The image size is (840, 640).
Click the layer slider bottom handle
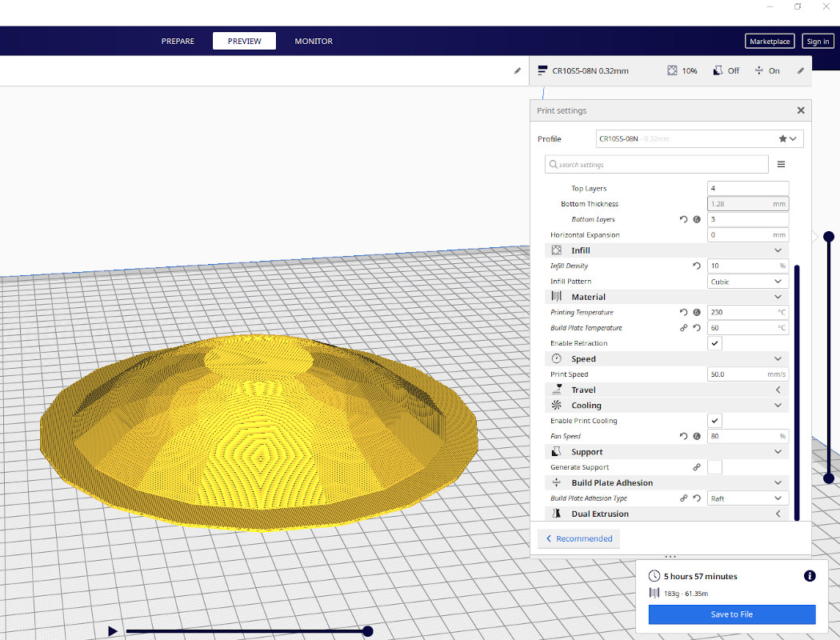(x=829, y=478)
